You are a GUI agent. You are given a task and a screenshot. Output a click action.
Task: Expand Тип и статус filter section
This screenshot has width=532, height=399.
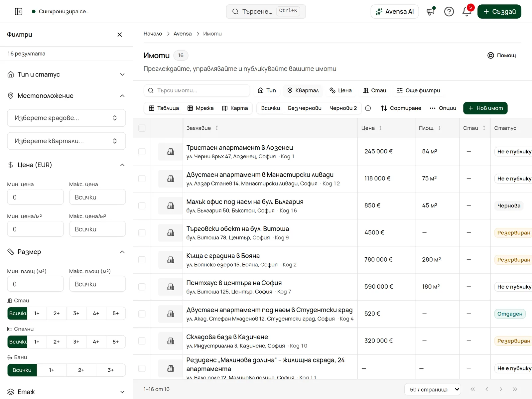click(66, 74)
